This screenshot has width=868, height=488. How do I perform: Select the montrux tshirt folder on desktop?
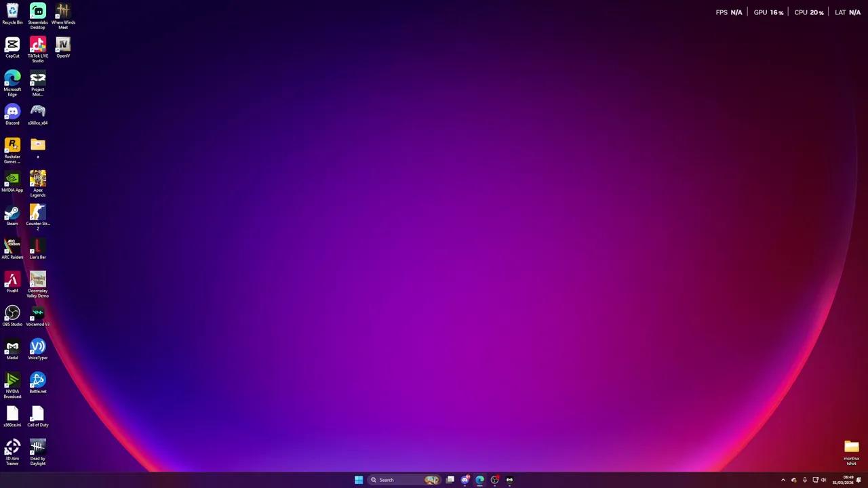tap(852, 453)
